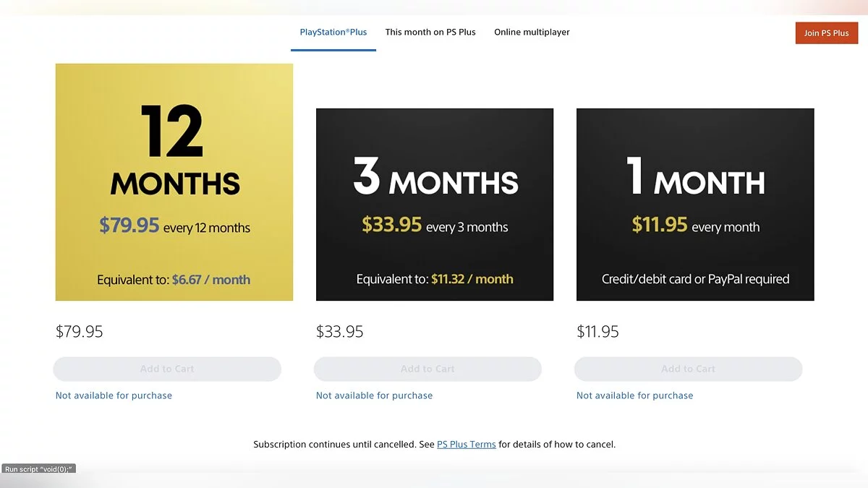
Task: Click 'Not available for purchase' under $11.95
Action: 634,395
